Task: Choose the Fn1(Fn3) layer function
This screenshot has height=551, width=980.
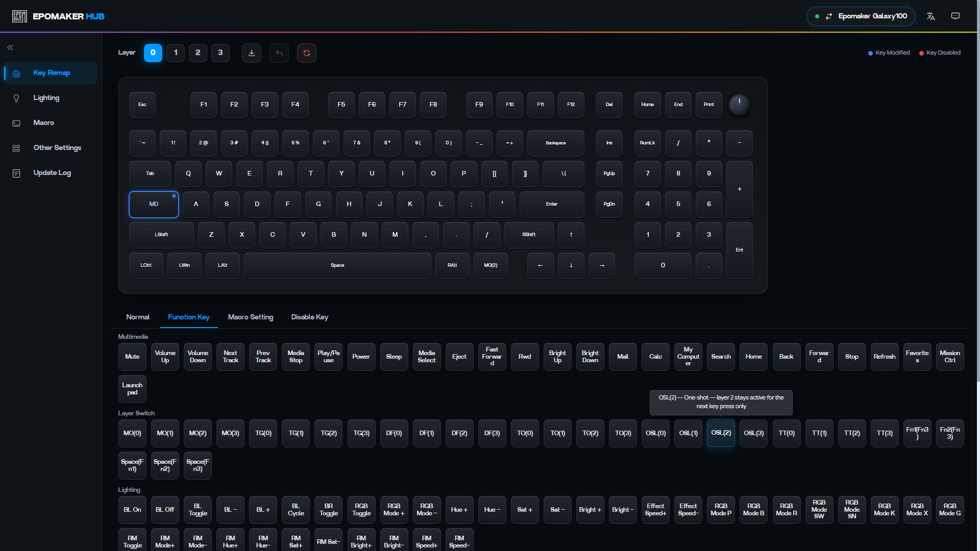Action: [917, 434]
